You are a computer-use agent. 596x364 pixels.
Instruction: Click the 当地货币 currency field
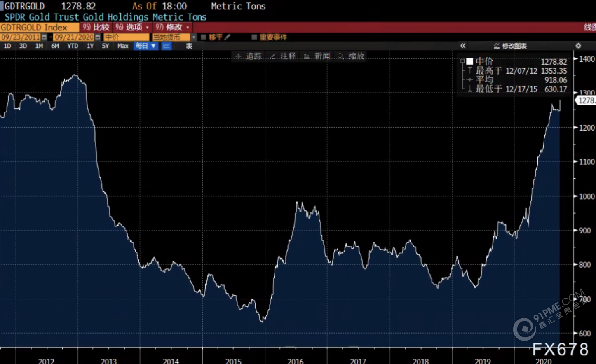point(171,37)
